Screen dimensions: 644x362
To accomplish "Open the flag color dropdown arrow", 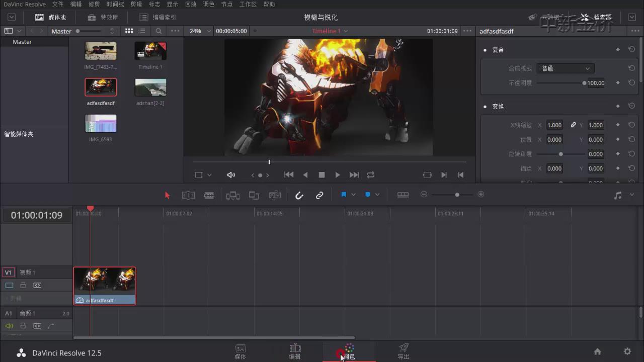I will point(353,195).
